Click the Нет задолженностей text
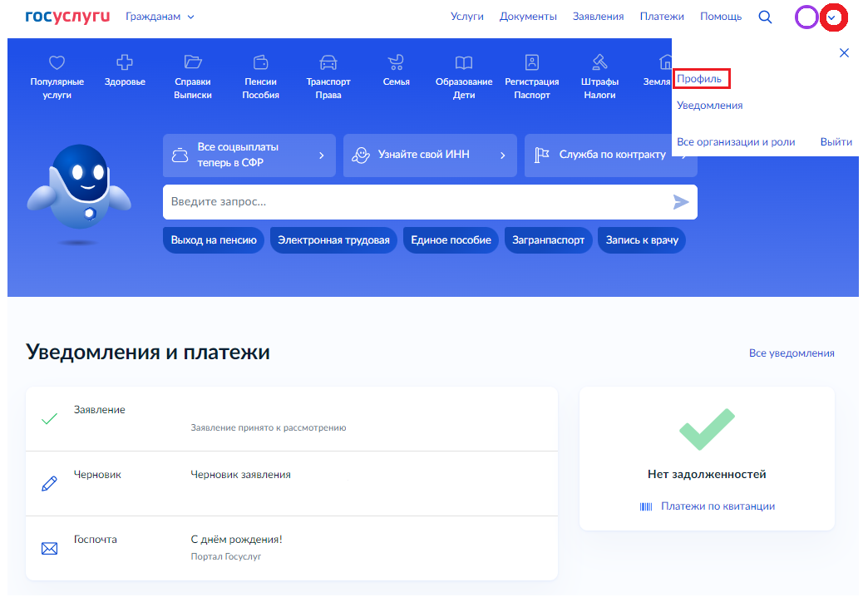 point(707,475)
